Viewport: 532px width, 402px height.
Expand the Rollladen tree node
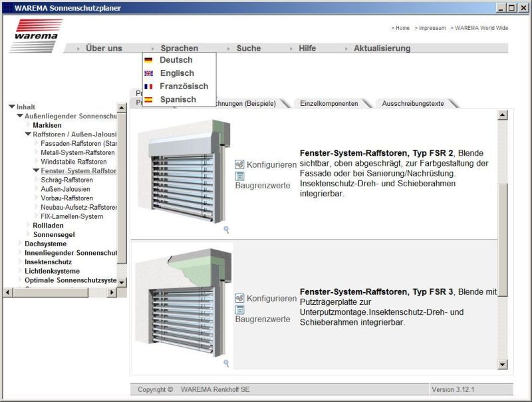point(29,225)
